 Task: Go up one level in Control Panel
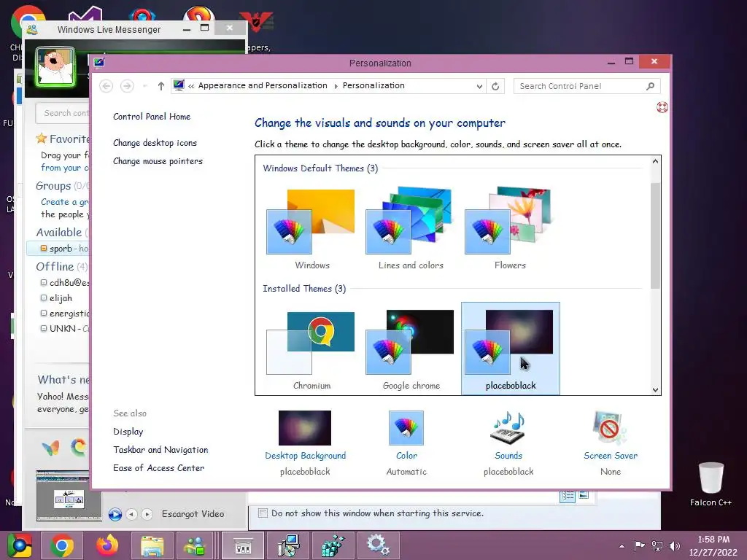click(x=161, y=86)
